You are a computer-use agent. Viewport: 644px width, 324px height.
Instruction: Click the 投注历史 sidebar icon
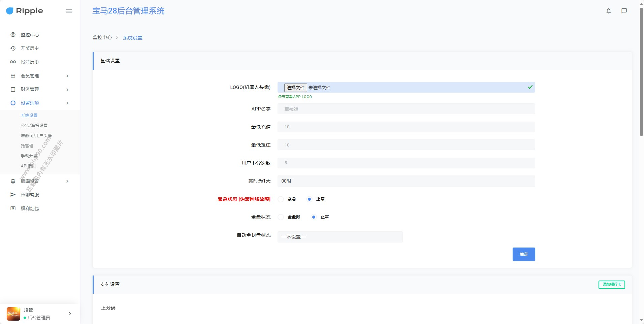coord(13,62)
